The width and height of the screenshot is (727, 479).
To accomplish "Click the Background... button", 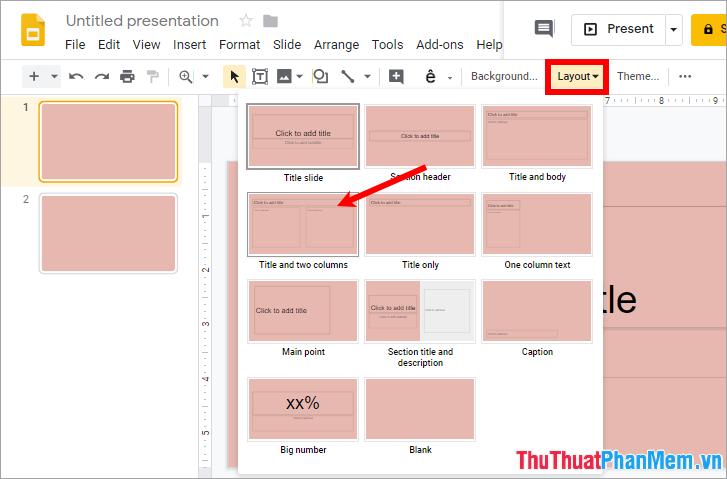I will point(504,77).
